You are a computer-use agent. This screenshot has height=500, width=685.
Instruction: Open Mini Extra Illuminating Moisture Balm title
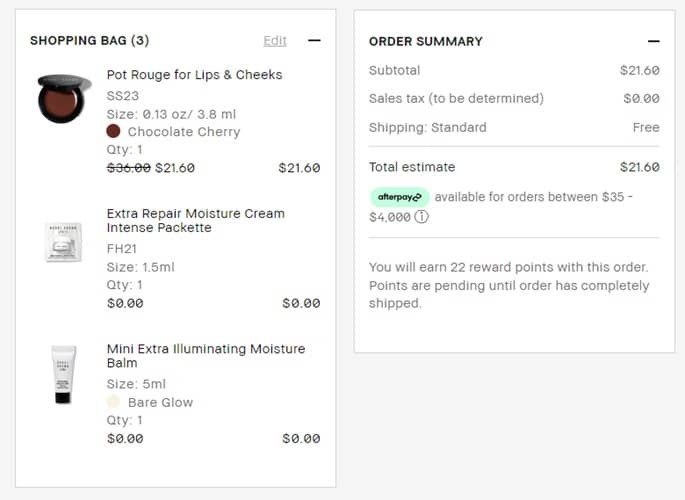coord(205,356)
